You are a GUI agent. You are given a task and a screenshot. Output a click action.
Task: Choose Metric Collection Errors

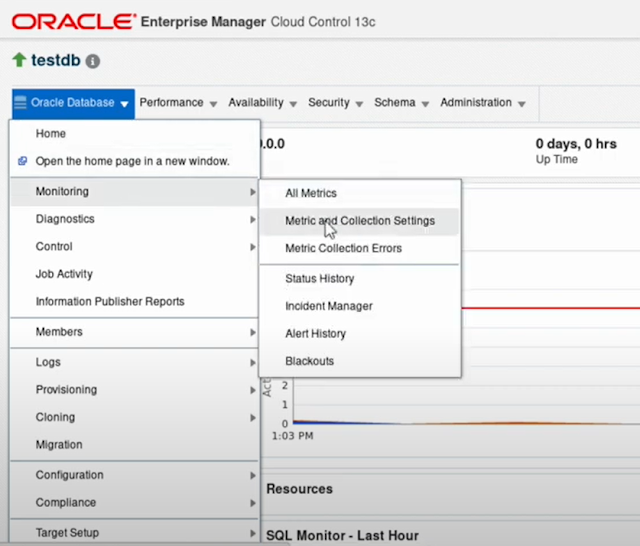[360, 249]
